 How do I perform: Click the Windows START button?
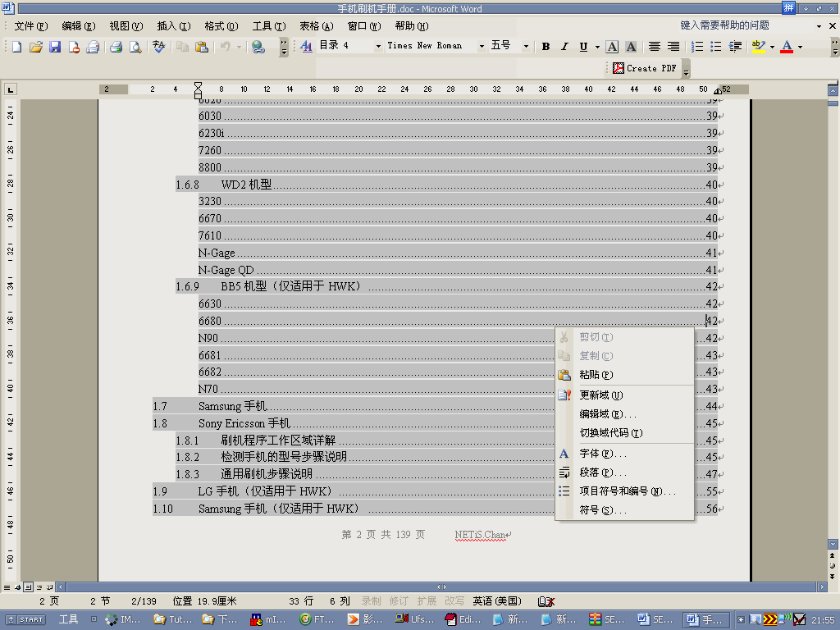click(x=26, y=619)
